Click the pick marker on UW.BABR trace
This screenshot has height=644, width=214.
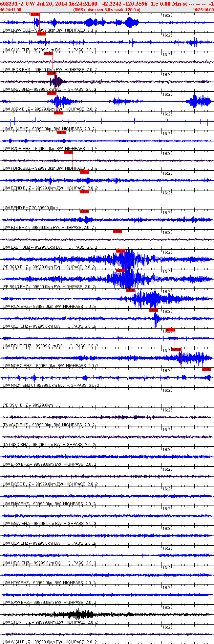tap(117, 231)
